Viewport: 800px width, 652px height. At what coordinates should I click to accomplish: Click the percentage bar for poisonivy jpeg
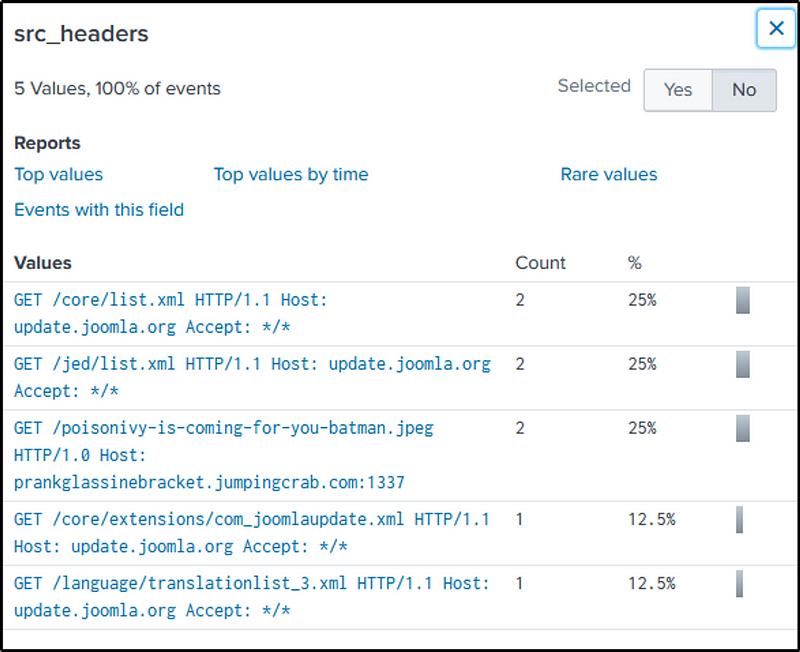pyautogui.click(x=742, y=428)
